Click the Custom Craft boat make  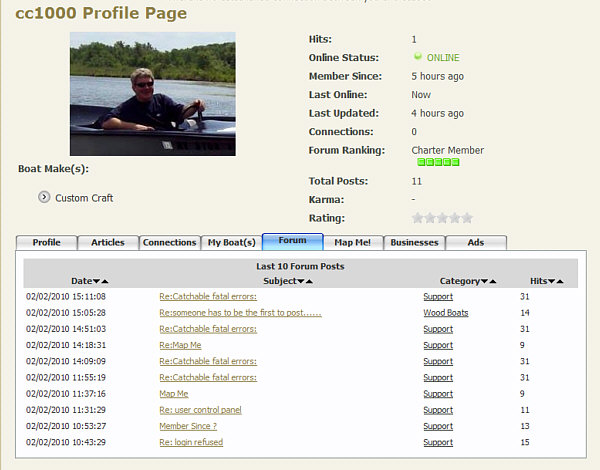[84, 198]
